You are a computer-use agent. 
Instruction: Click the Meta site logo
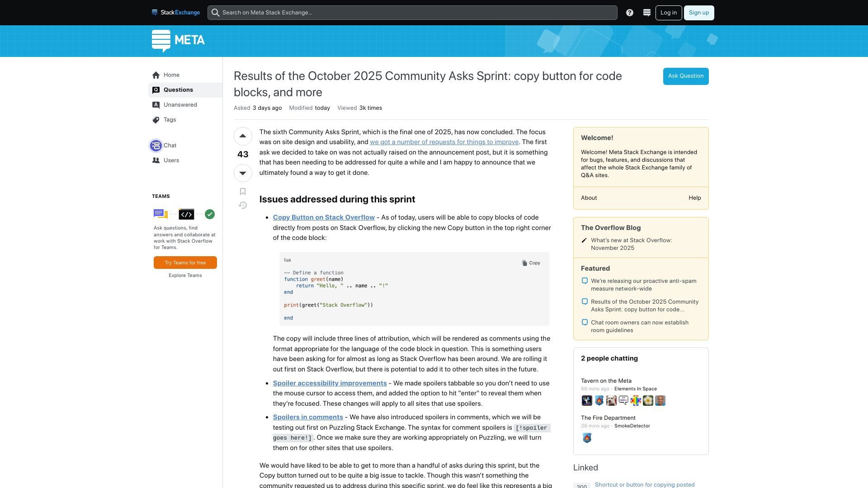(178, 41)
